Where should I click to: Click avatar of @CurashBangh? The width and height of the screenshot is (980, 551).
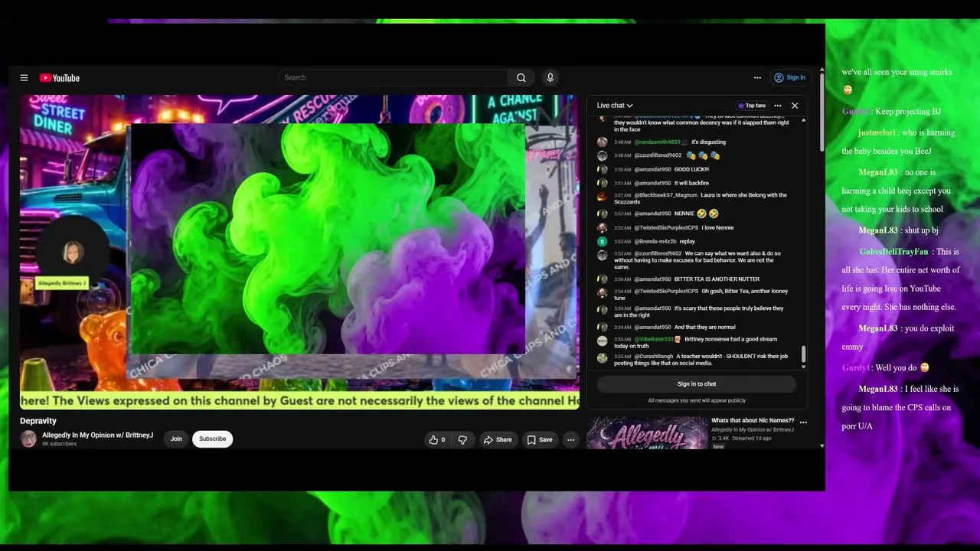603,357
